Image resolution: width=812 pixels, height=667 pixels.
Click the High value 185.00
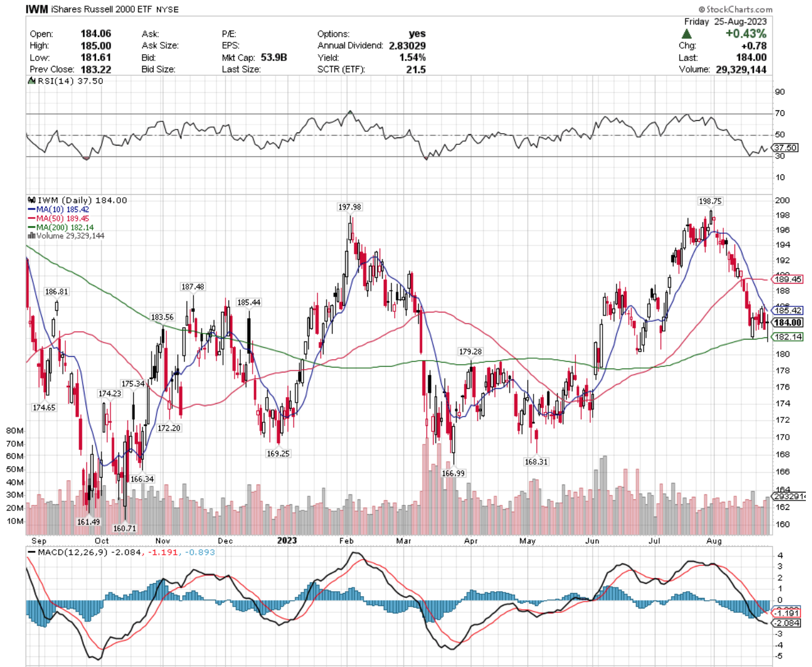[96, 46]
